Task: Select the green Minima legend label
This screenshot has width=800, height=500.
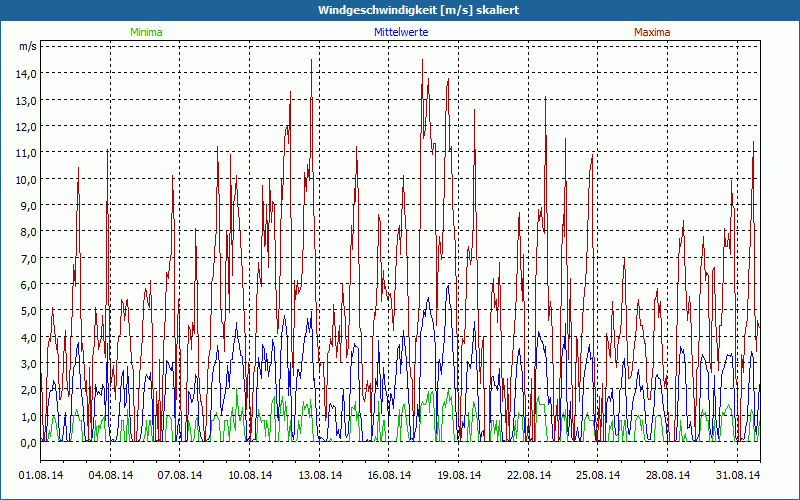Action: (x=146, y=32)
